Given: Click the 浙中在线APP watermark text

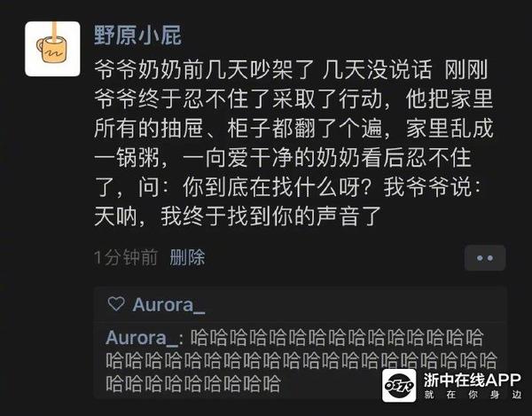Looking at the screenshot, I should click(x=472, y=380).
